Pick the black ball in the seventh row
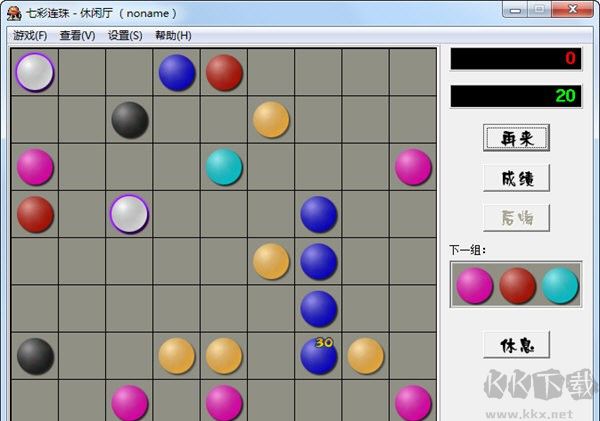This screenshot has width=600, height=421. coord(35,356)
